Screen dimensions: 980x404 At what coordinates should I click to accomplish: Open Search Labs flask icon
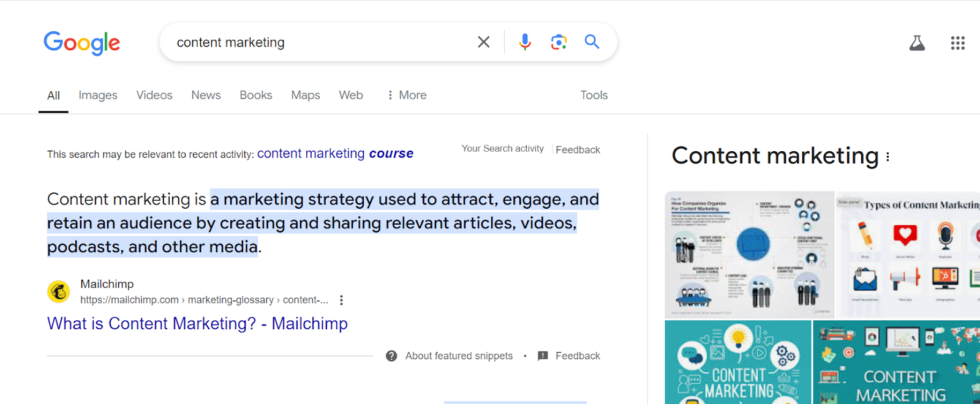(917, 43)
